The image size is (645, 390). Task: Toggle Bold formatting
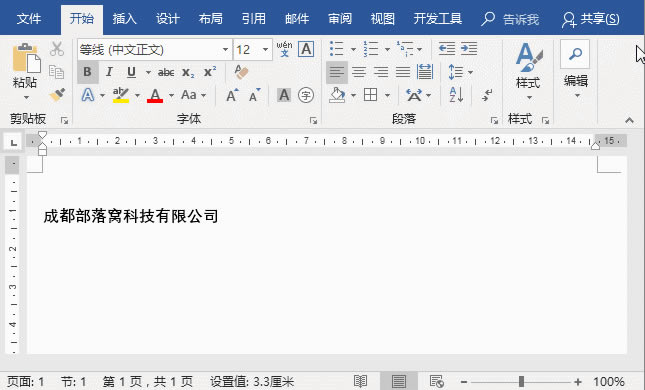(87, 72)
